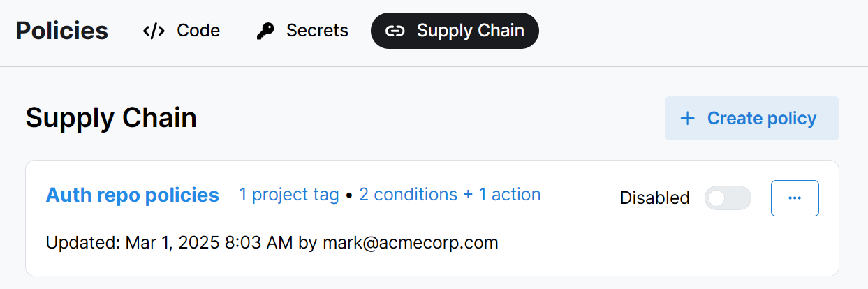Click the code brackets icon
Image resolution: width=868 pixels, height=289 pixels.
(154, 31)
